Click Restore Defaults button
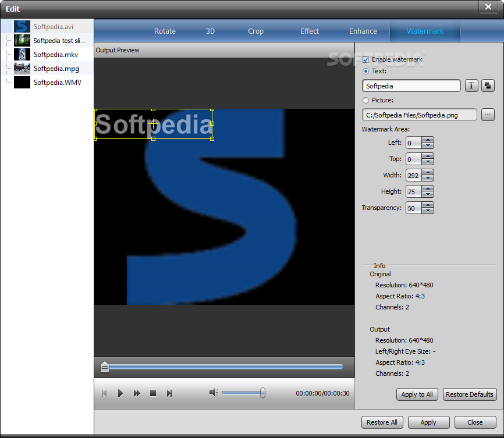Image resolution: width=504 pixels, height=438 pixels. point(469,394)
